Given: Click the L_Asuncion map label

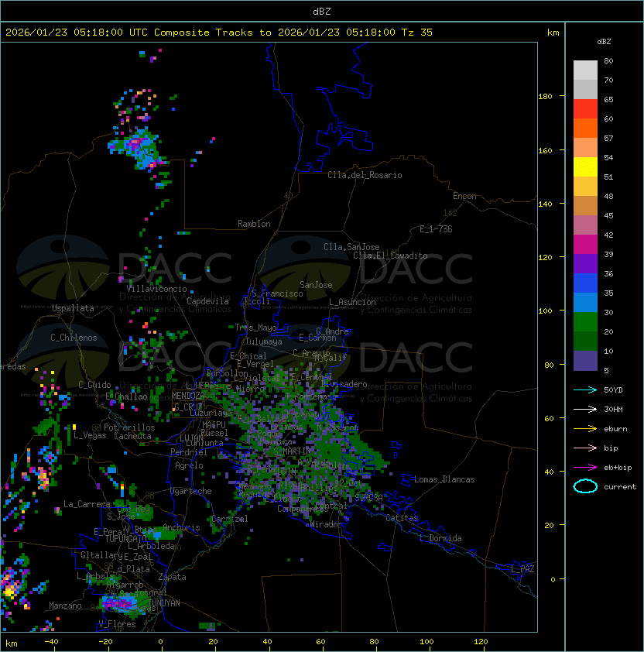Looking at the screenshot, I should tap(352, 302).
